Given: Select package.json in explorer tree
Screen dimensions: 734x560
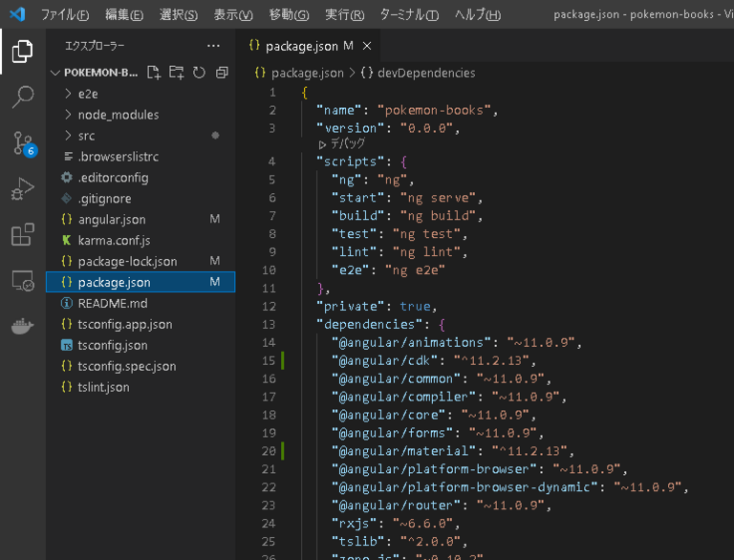Looking at the screenshot, I should pyautogui.click(x=140, y=282).
